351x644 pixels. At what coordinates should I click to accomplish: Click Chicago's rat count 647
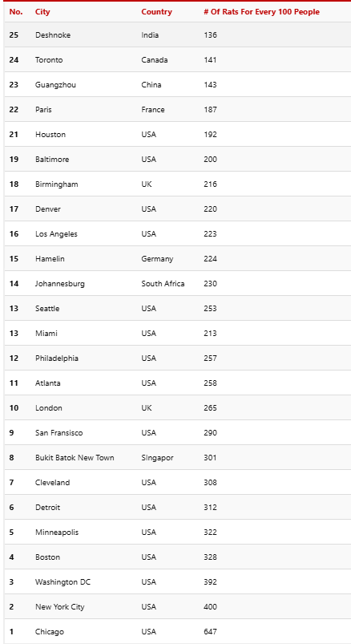[x=210, y=632]
